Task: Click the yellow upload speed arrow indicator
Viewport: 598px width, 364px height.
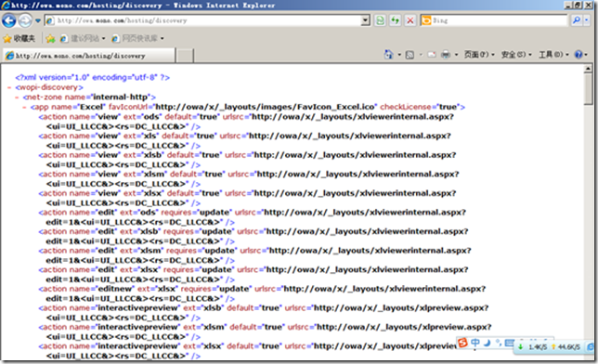Action: click(x=553, y=347)
